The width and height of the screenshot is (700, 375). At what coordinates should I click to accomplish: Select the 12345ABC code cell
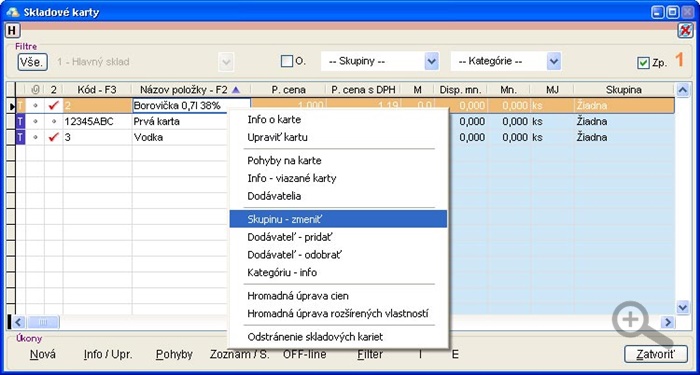coord(97,121)
